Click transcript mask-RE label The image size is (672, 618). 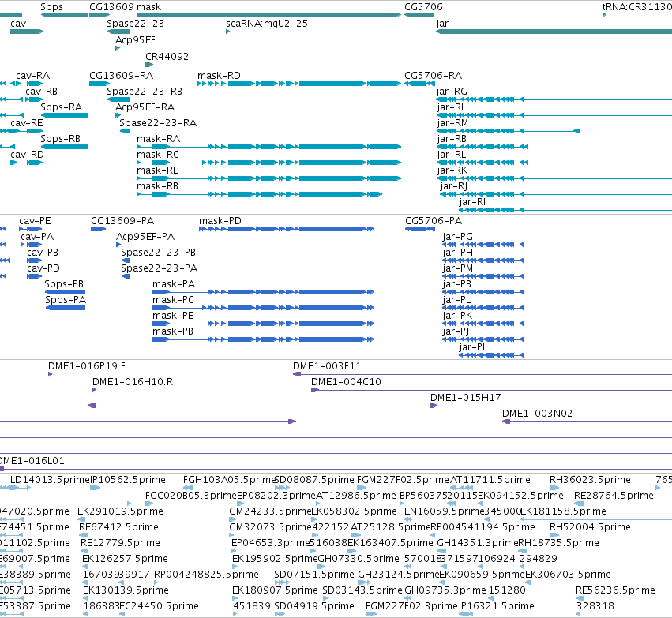158,170
